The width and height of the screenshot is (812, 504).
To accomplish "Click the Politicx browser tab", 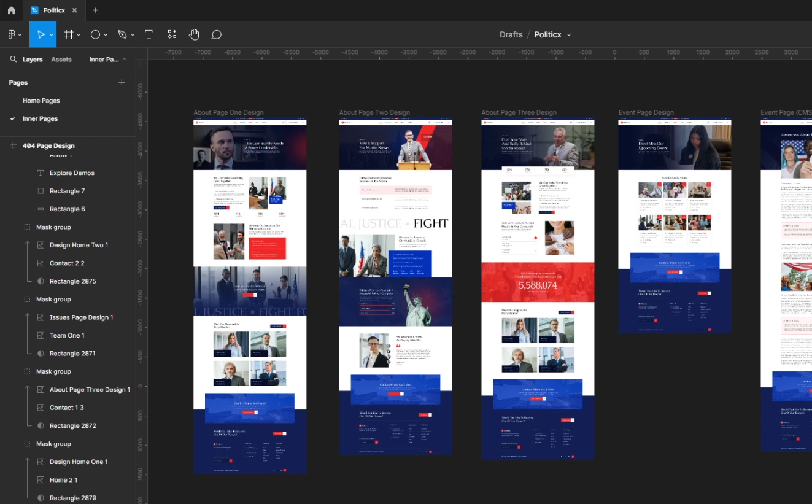I will click(53, 10).
